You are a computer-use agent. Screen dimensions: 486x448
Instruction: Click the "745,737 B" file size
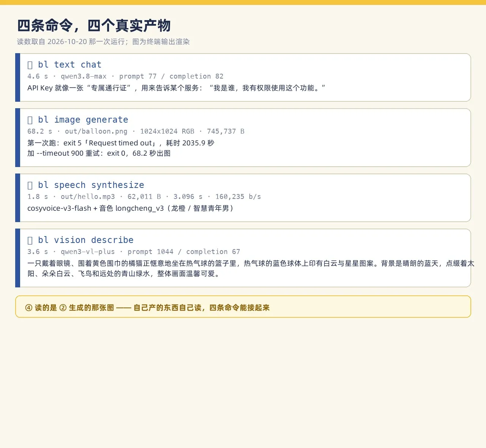click(x=226, y=131)
